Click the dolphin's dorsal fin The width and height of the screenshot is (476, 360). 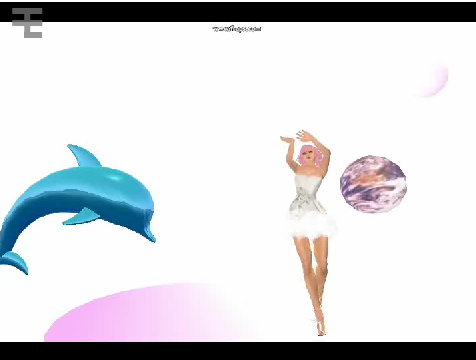[84, 155]
